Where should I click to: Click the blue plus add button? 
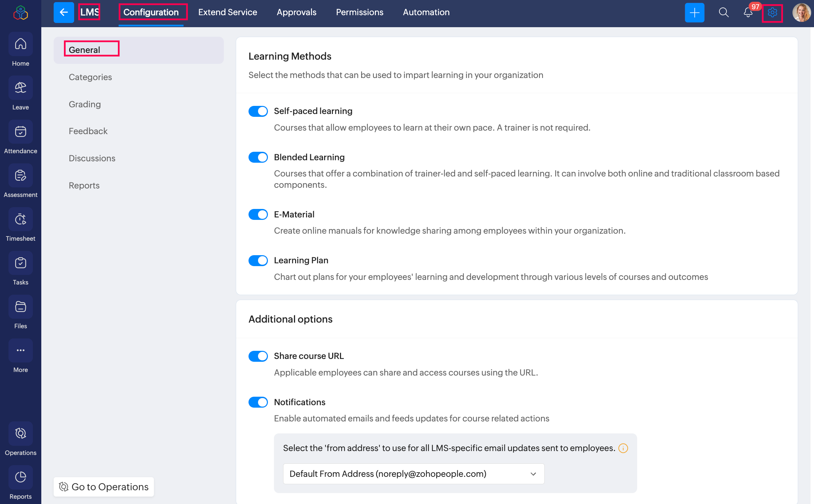[694, 13]
